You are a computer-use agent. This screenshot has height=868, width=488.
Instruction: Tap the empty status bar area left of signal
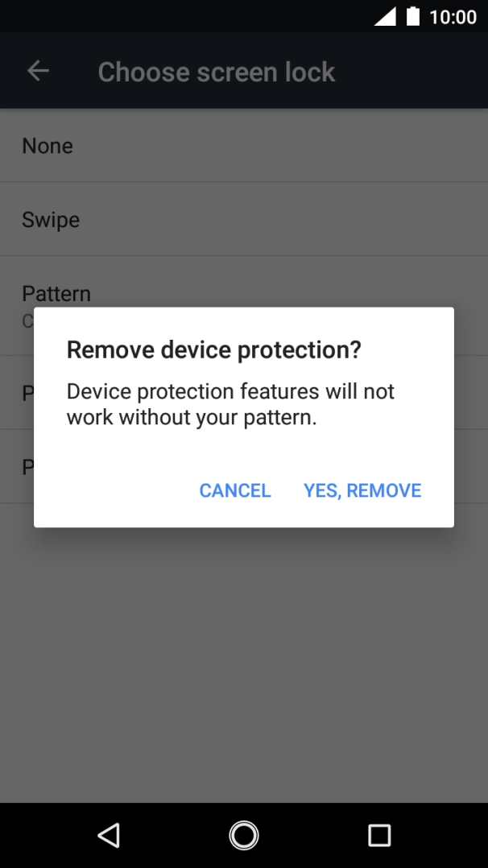(x=183, y=17)
